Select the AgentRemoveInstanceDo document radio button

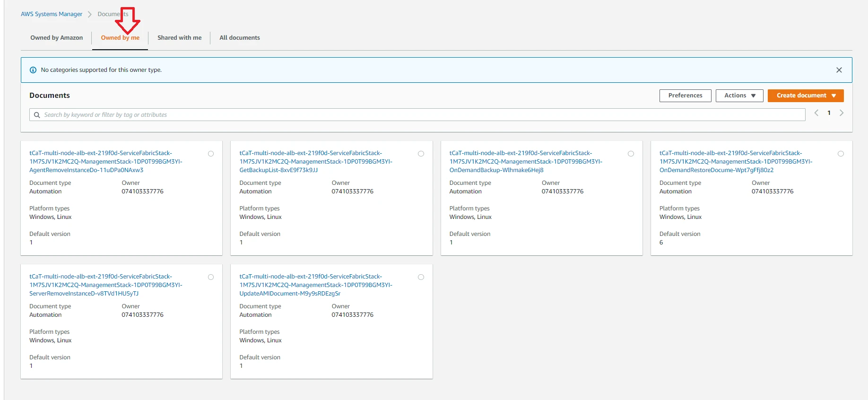point(211,154)
